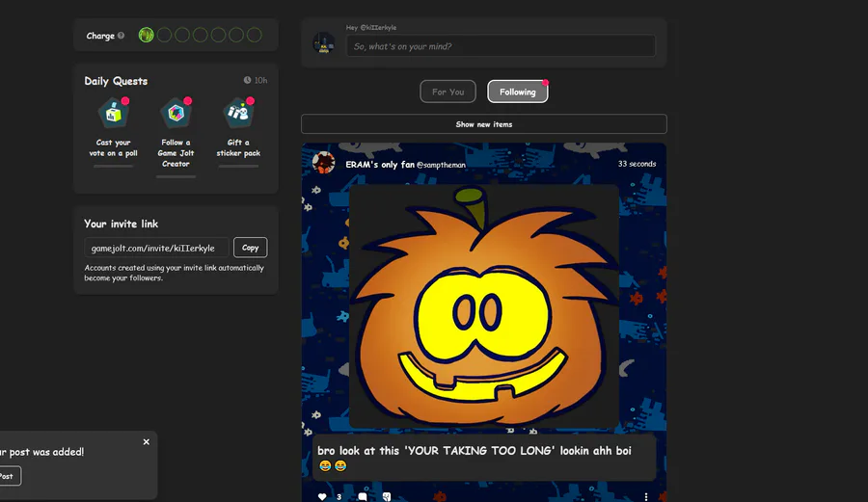Click the '33 seconds' post timestamp

[x=637, y=164]
